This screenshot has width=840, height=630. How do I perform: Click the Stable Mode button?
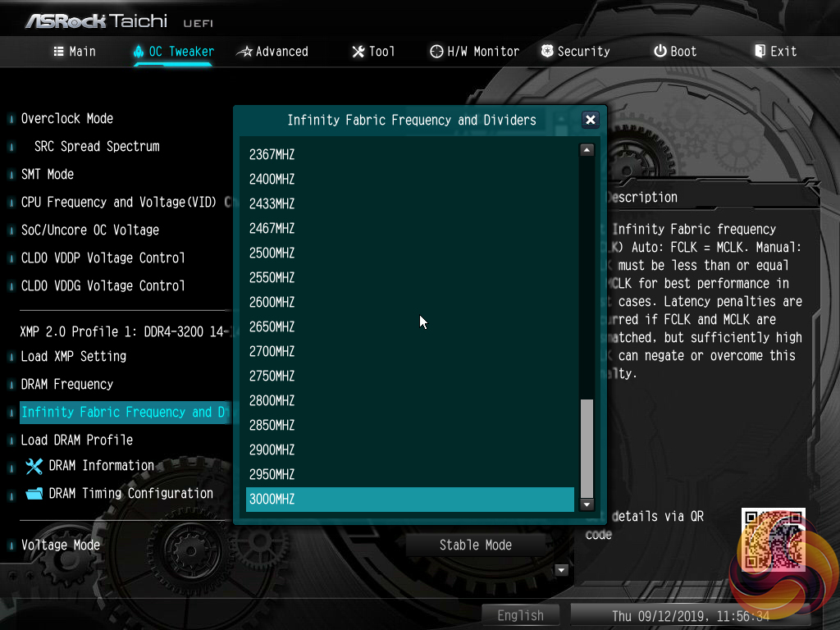[475, 545]
